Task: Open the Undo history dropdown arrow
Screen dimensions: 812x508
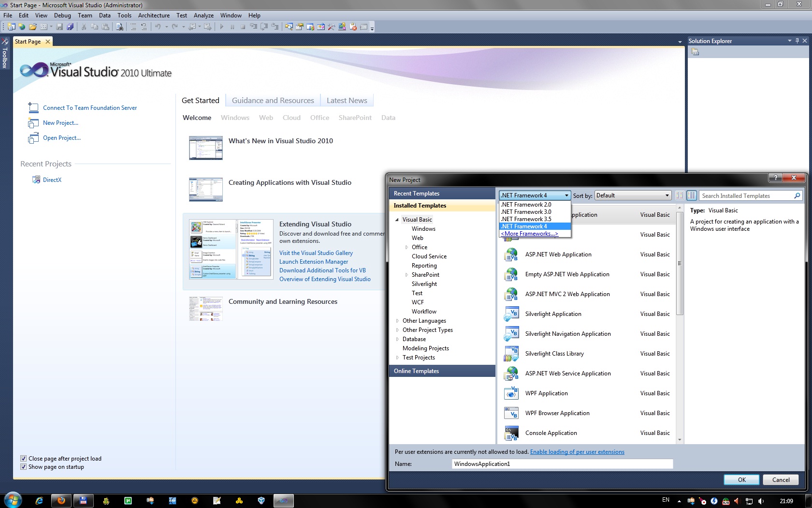Action: click(x=166, y=27)
